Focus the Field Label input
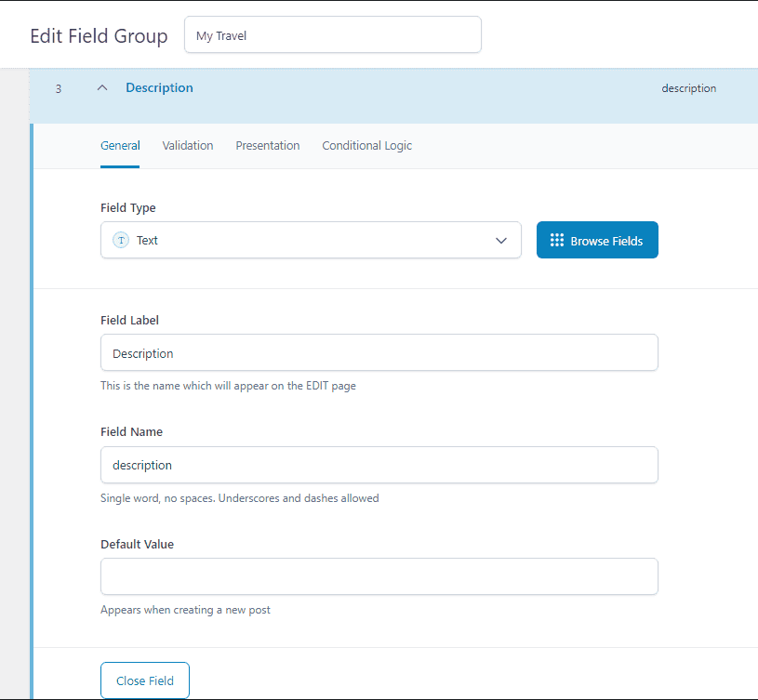 tap(379, 352)
